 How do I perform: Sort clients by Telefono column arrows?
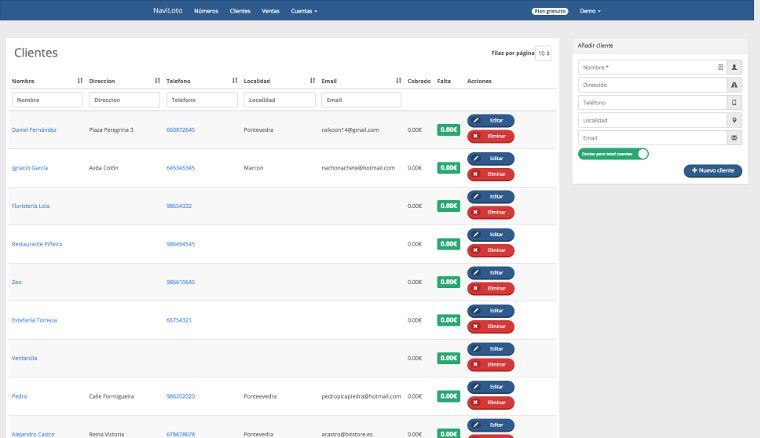(235, 80)
